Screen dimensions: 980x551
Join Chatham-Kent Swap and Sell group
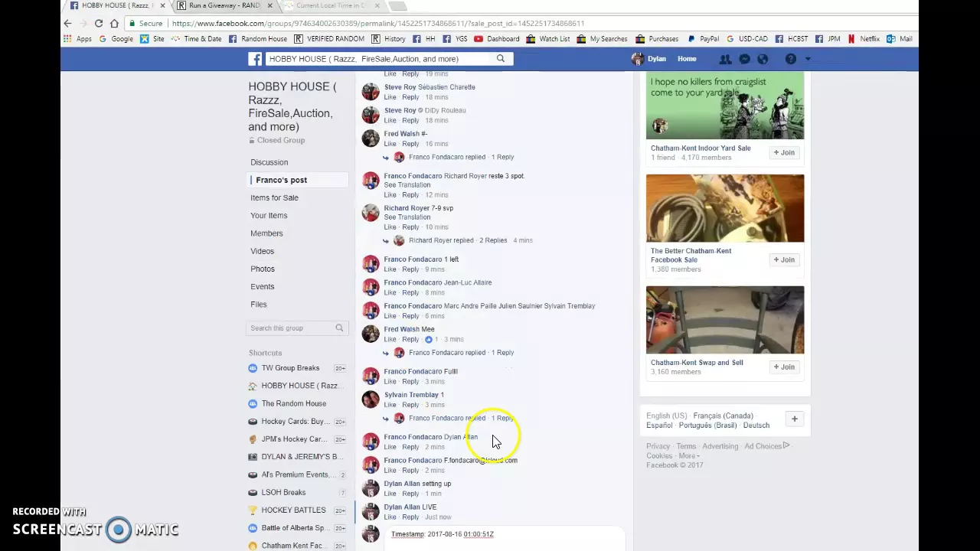pos(784,367)
